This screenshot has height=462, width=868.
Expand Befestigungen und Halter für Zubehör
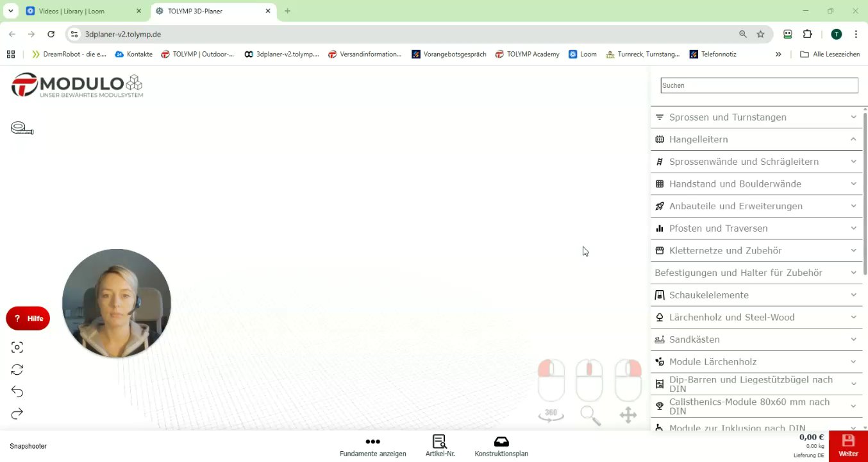pos(756,273)
